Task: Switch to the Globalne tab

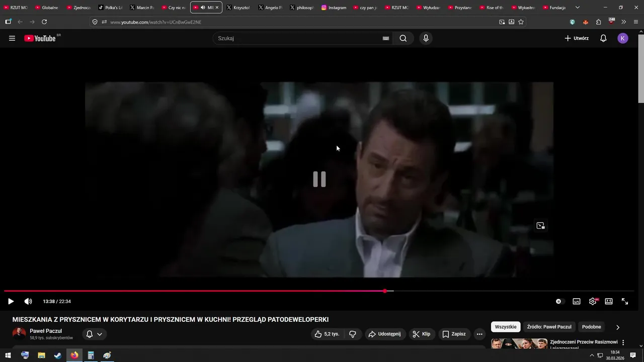Action: tap(47, 8)
